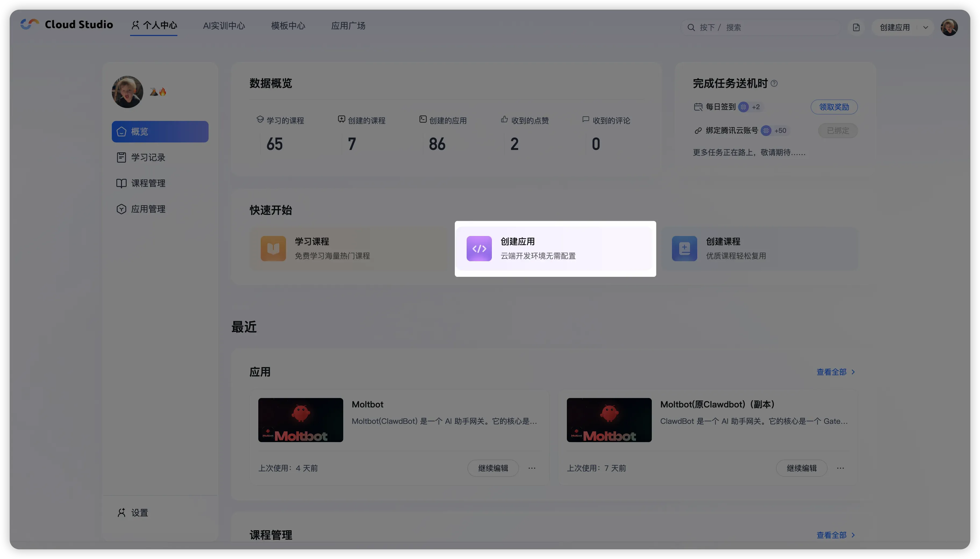Click the large profile photo in sidebar
This screenshot has width=980, height=559.
pyautogui.click(x=127, y=92)
